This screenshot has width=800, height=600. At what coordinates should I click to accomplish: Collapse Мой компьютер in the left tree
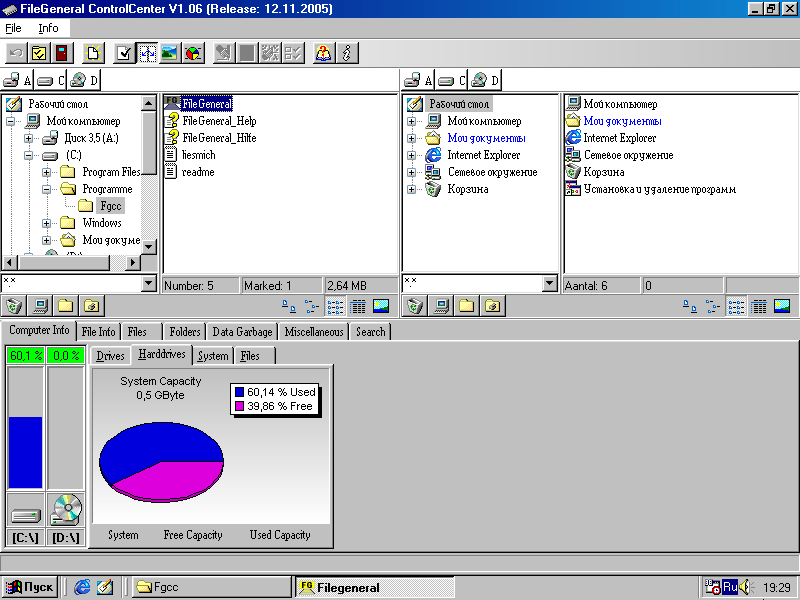11,121
